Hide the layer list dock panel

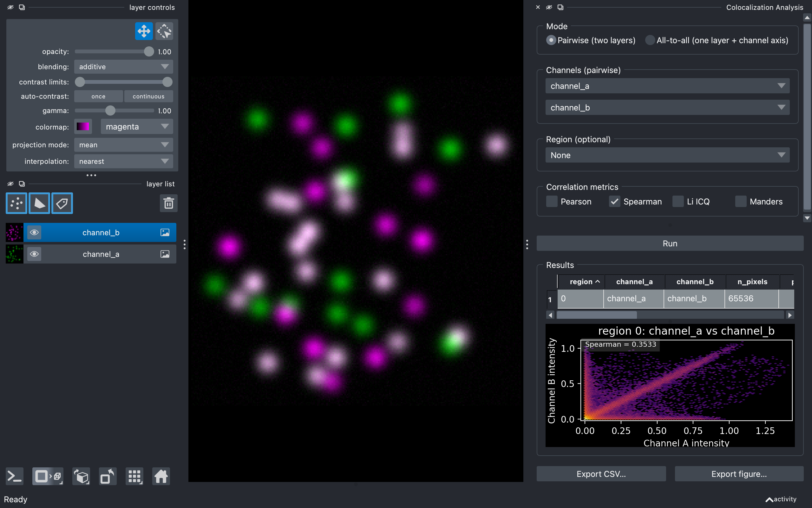pyautogui.click(x=10, y=184)
